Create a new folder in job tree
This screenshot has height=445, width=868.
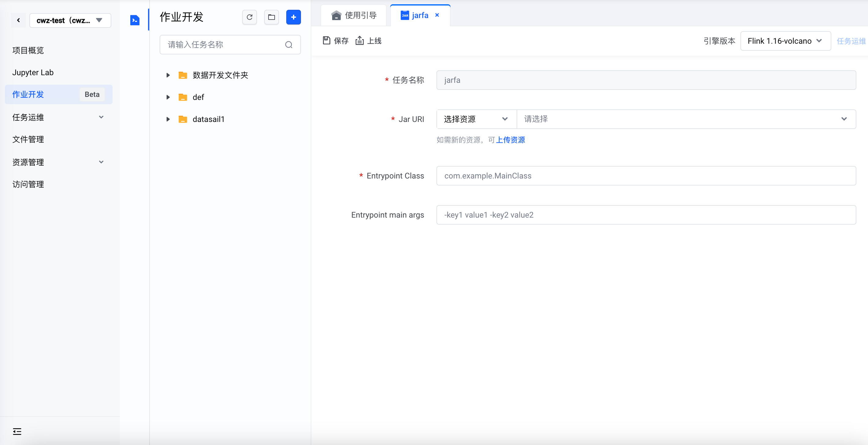(x=272, y=17)
